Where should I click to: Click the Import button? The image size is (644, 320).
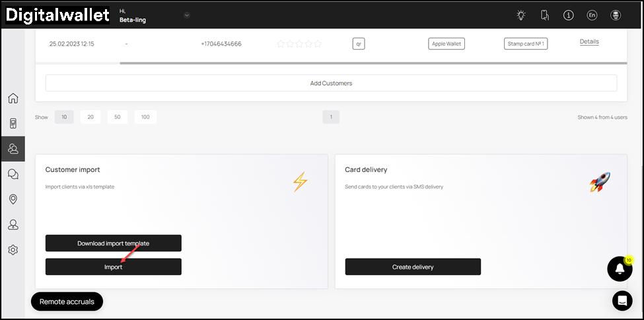113,267
